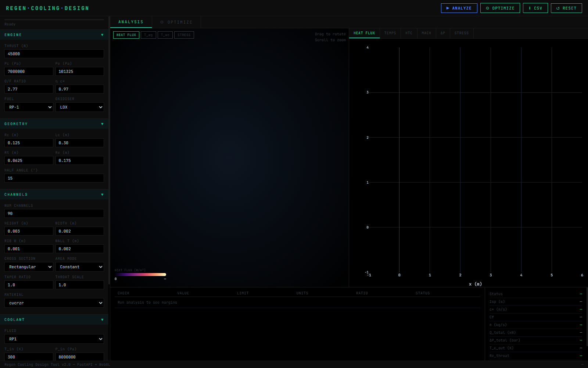The height and width of the screenshot is (368, 588).
Task: Open the FUEL dropdown showing RP-1
Action: tap(29, 107)
